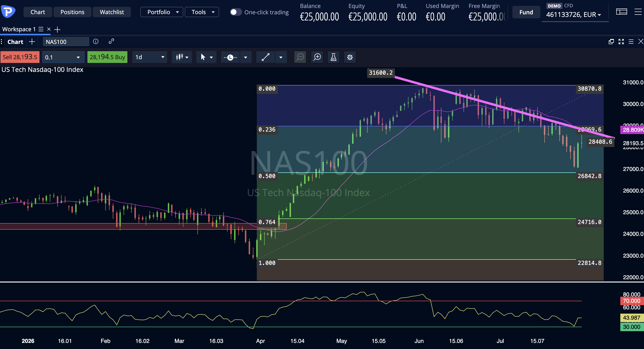Open the Positions tab

(72, 12)
